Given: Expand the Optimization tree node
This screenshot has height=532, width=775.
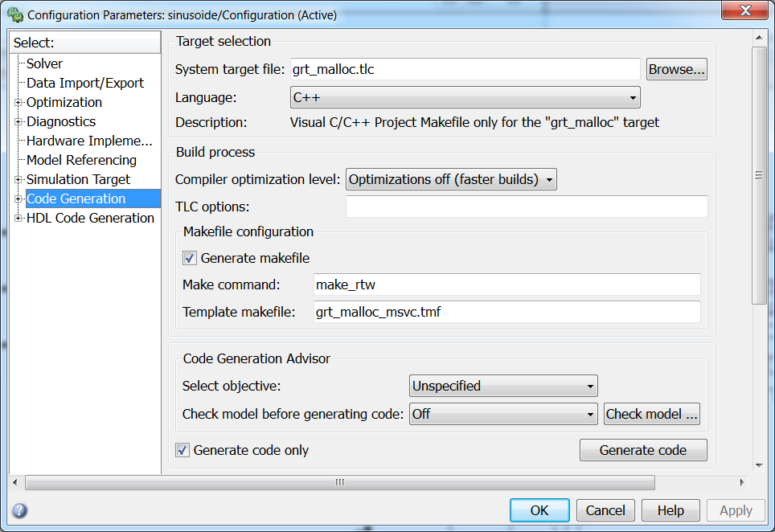Looking at the screenshot, I should click(x=18, y=102).
